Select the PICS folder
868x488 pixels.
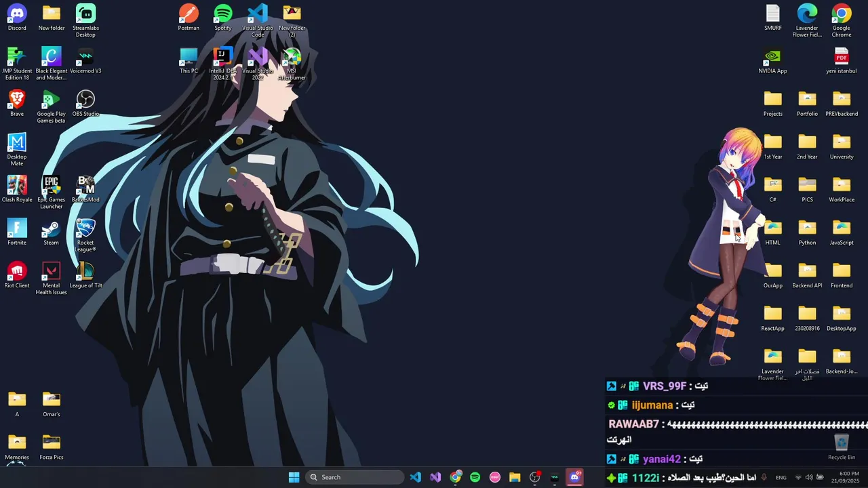point(807,189)
